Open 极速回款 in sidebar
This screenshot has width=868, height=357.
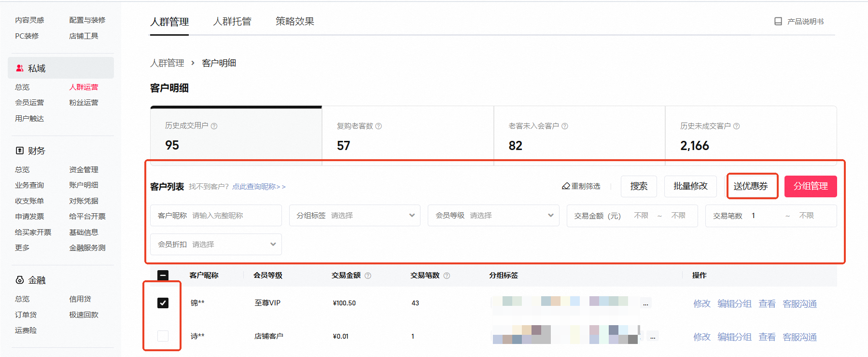point(84,315)
